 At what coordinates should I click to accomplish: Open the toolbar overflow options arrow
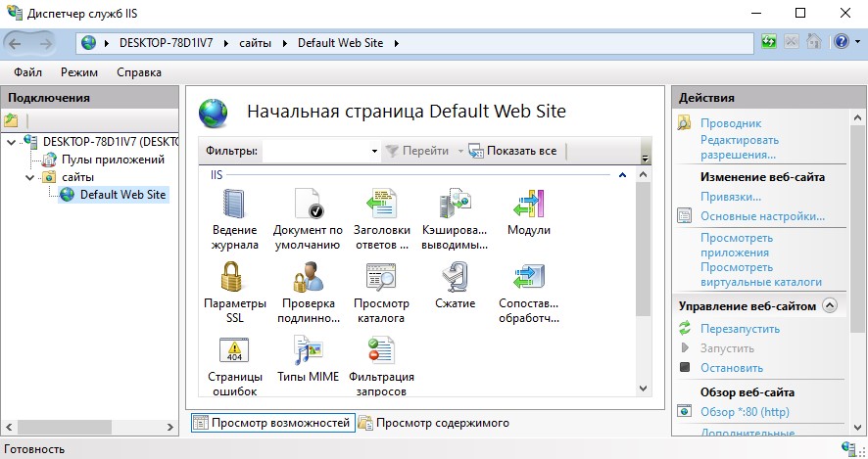(645, 159)
